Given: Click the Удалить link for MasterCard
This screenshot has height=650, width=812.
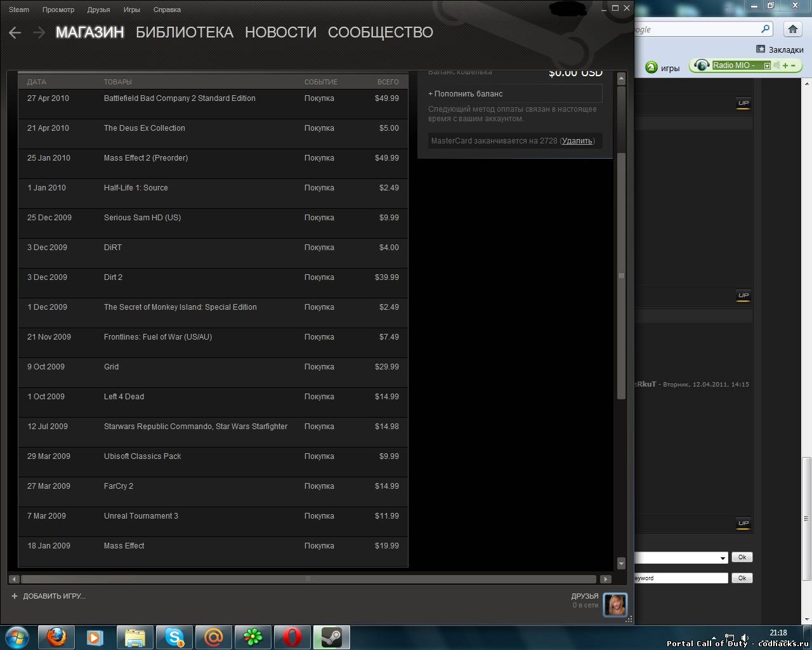Looking at the screenshot, I should point(577,141).
